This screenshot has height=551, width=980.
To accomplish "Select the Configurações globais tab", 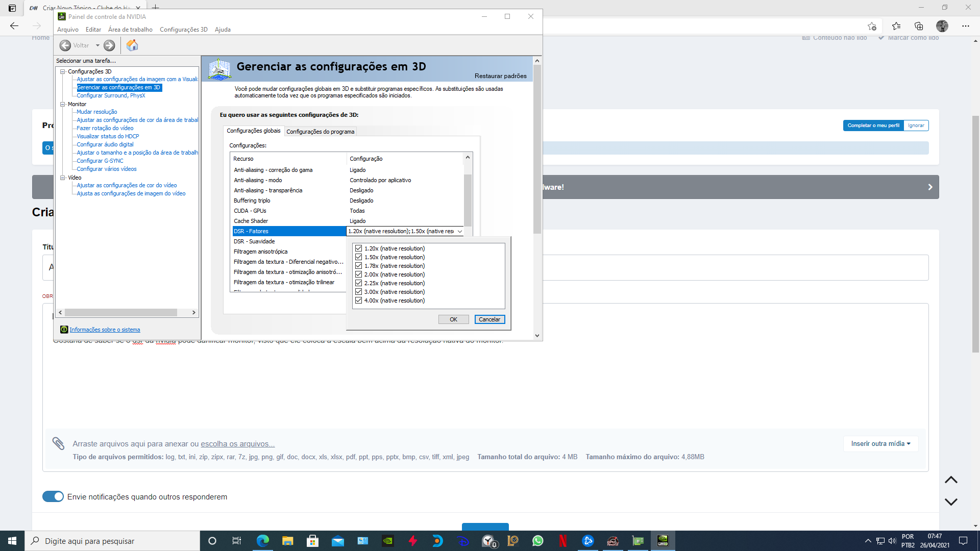I will (x=254, y=131).
